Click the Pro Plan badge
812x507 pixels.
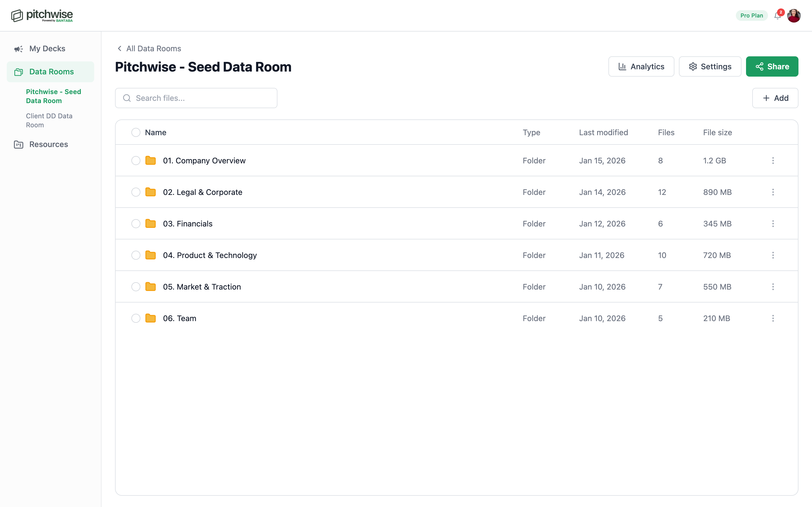click(751, 15)
